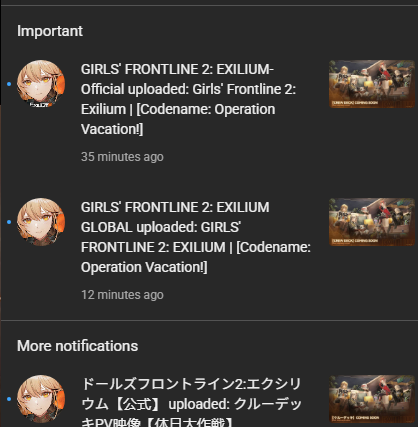Click the 'Important' section heading
Screen dimensions: 418x427
tap(50, 31)
